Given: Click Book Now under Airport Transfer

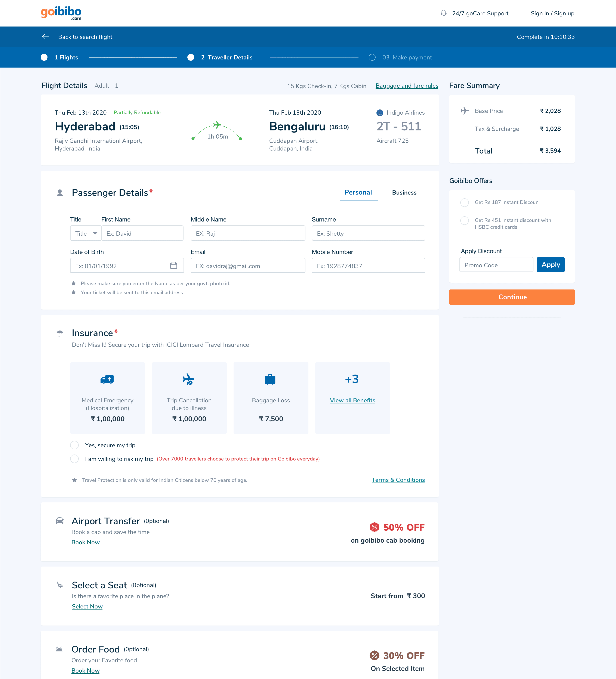Looking at the screenshot, I should tap(86, 542).
